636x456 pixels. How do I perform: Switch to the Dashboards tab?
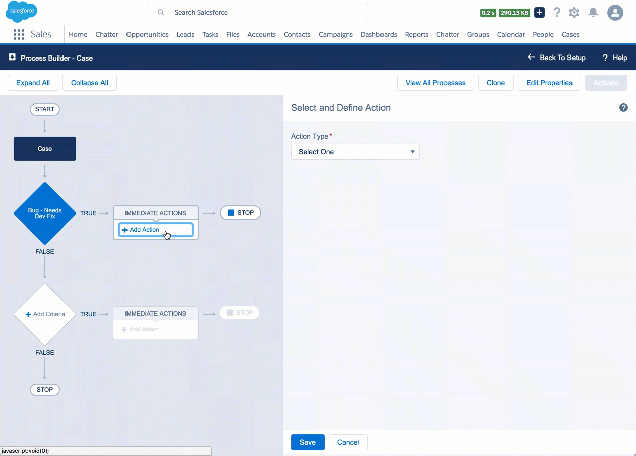click(378, 34)
